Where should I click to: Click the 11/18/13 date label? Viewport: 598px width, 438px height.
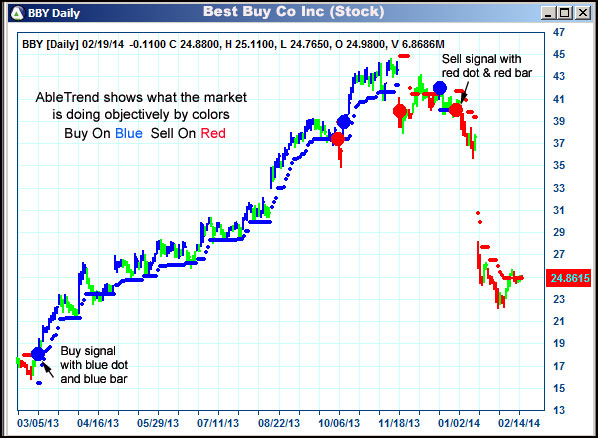[x=399, y=423]
